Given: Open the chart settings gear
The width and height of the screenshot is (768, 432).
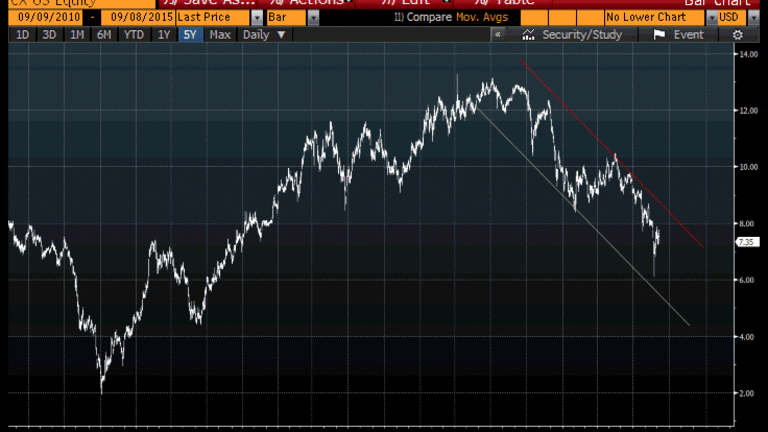Looking at the screenshot, I should [x=737, y=35].
